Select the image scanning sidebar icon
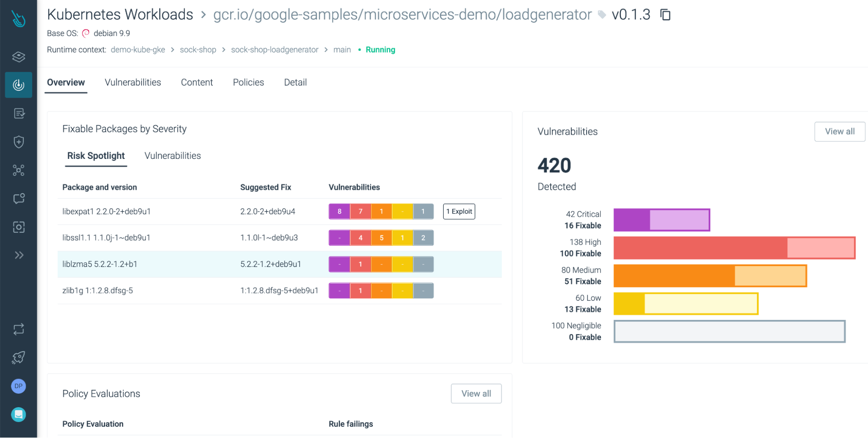Screen dimensions: 868x438 18,227
